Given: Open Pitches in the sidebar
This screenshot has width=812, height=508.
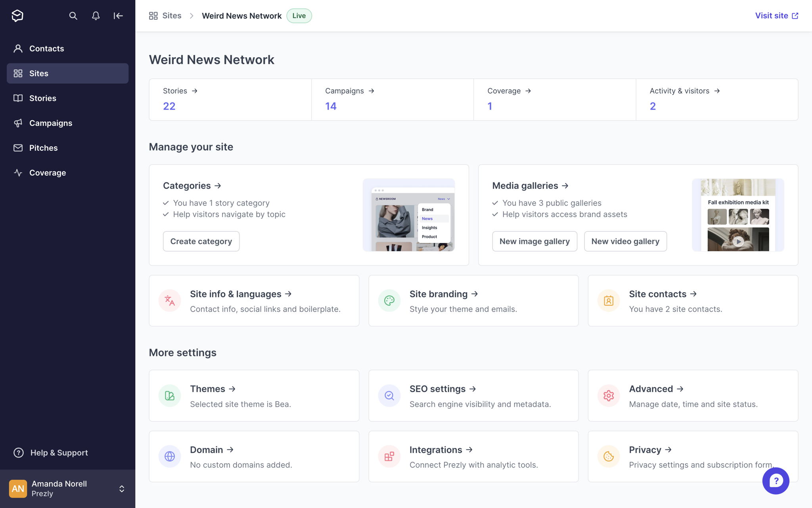Looking at the screenshot, I should (x=67, y=148).
